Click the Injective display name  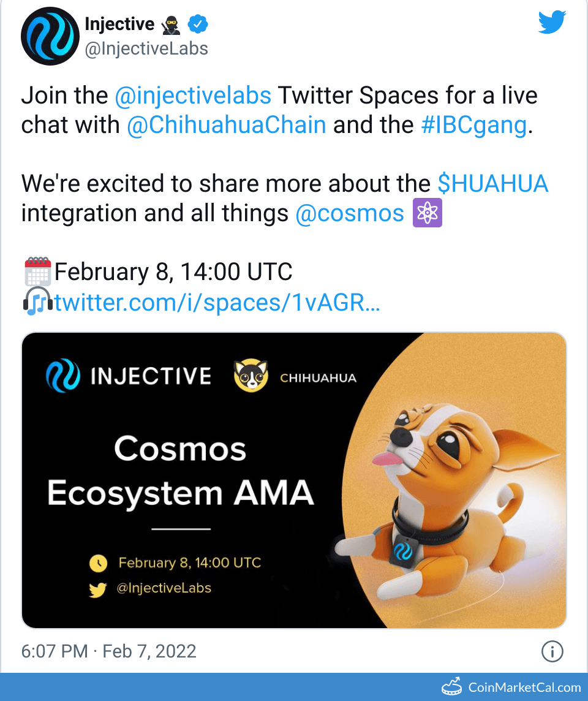tap(119, 25)
